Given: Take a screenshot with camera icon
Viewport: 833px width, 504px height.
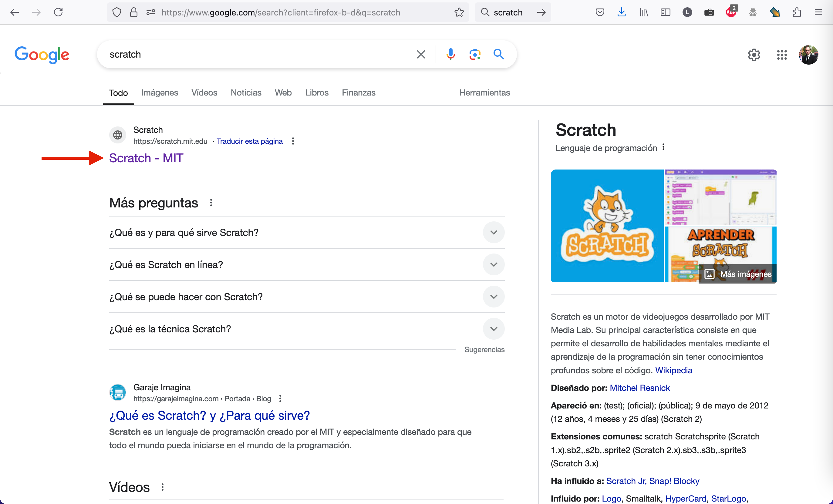Looking at the screenshot, I should tap(709, 12).
